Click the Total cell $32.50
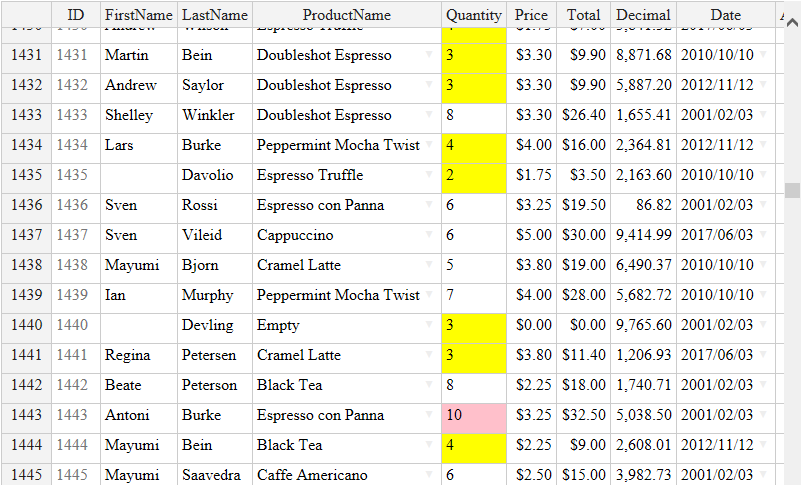Screen dimensions: 802x485 584,415
